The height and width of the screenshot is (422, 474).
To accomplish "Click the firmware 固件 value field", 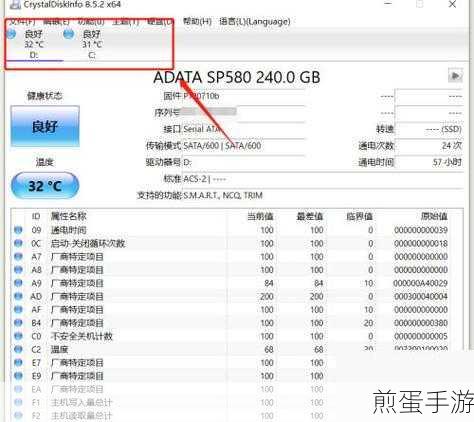I will (x=244, y=96).
